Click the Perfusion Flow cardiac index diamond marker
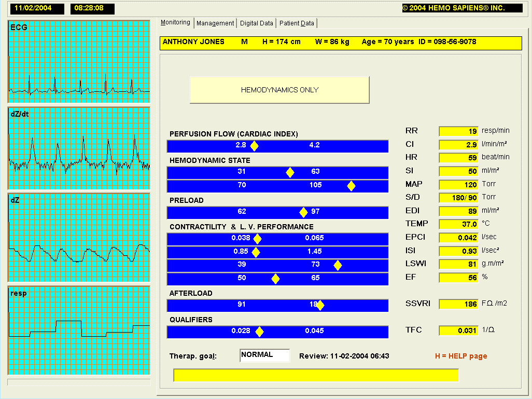 (x=254, y=146)
